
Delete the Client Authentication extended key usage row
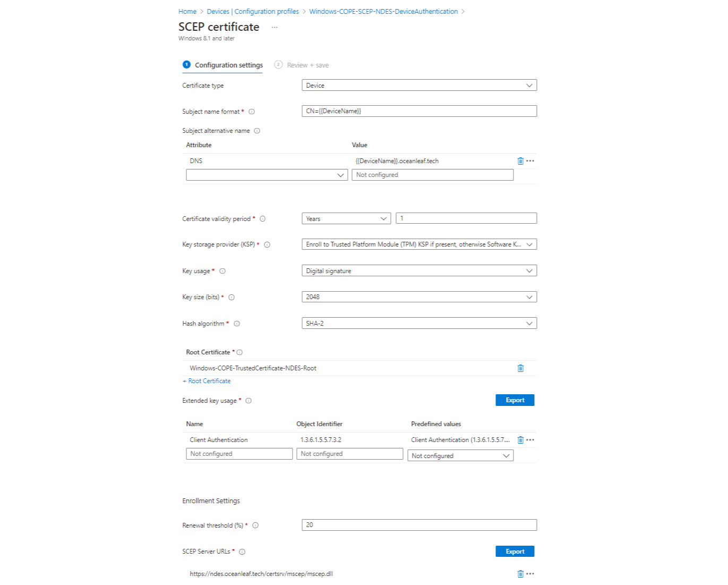(520, 439)
